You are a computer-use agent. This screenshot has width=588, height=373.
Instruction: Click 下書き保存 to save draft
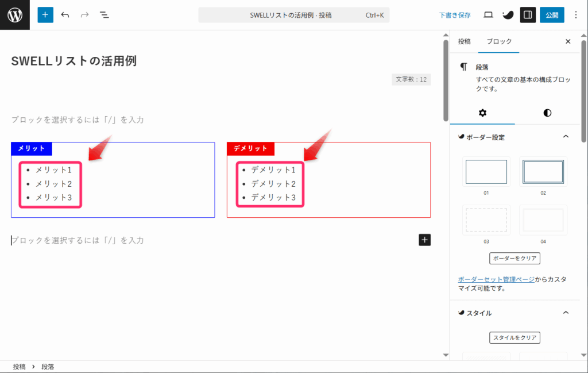[x=455, y=15]
